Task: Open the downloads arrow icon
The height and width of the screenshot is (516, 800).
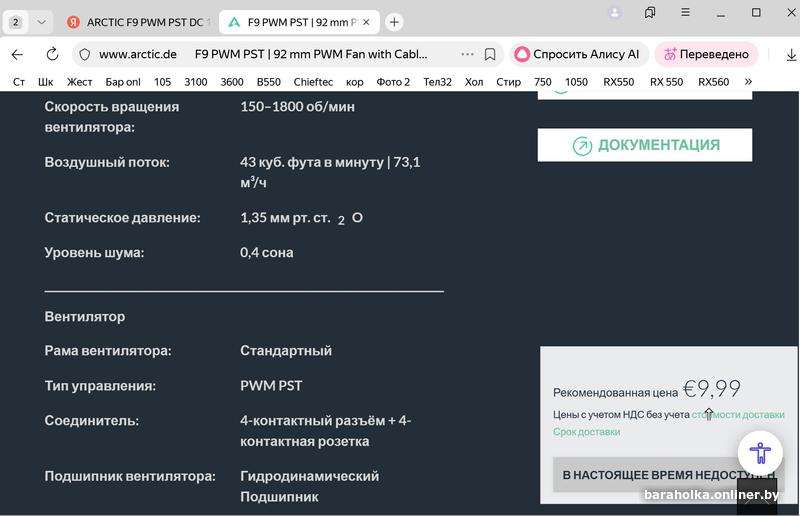Action: click(x=791, y=55)
